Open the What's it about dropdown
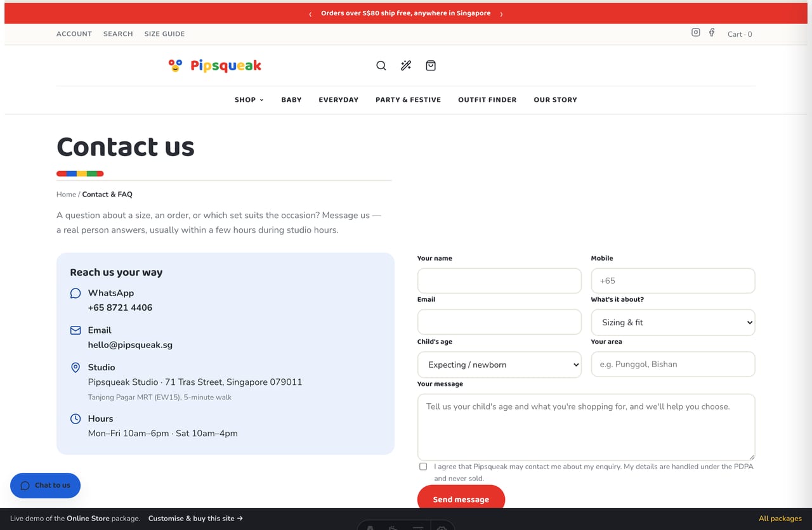 pyautogui.click(x=673, y=322)
